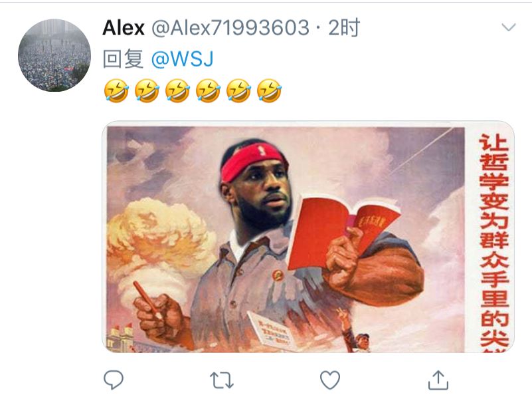Screen dimensions: 532x399
Task: Open the @WSJ mention link
Action: (182, 59)
